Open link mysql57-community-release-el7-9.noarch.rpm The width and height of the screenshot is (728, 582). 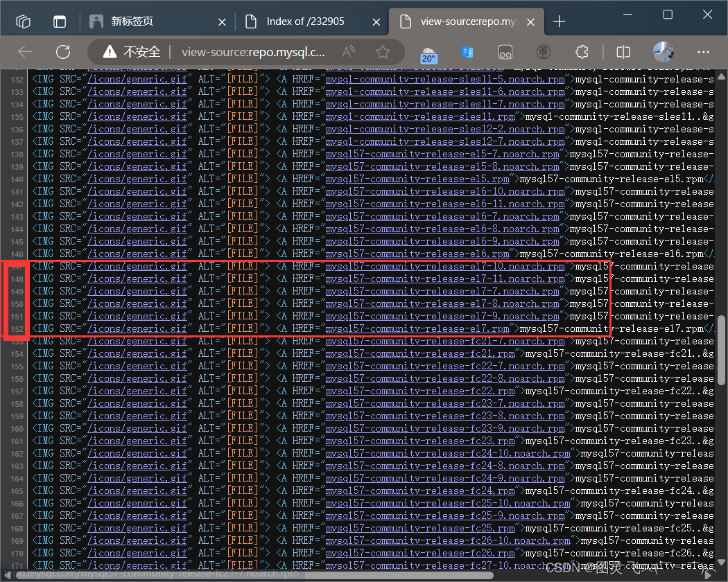click(x=442, y=317)
